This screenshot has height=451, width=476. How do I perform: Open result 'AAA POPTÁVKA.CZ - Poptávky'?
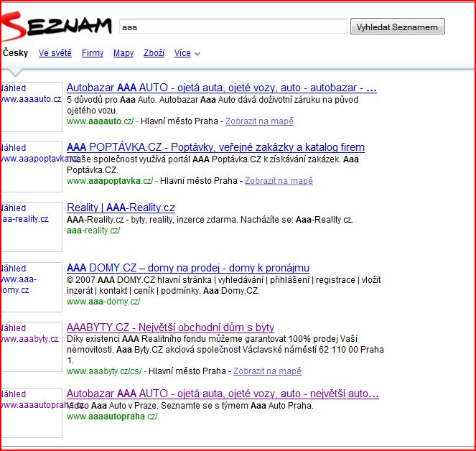click(215, 147)
